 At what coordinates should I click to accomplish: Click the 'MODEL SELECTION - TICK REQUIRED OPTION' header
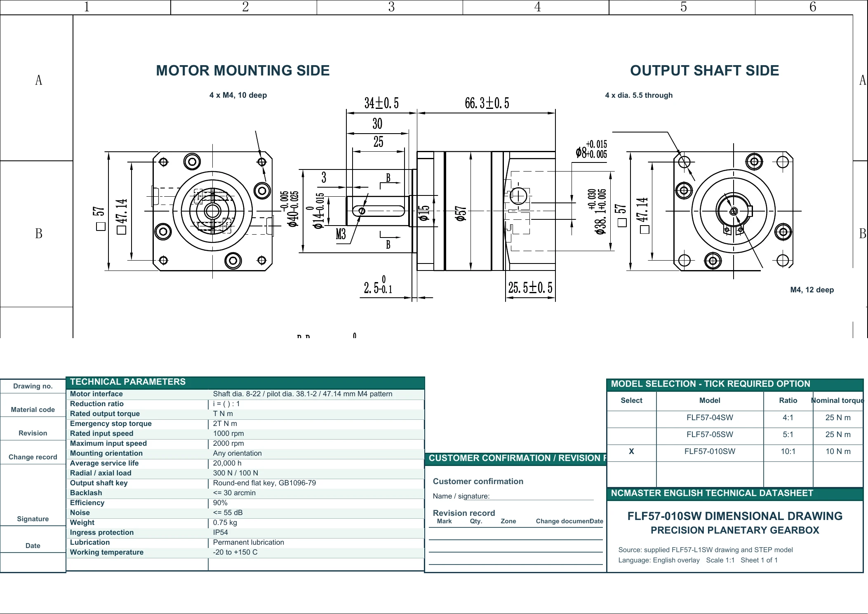[x=735, y=384]
